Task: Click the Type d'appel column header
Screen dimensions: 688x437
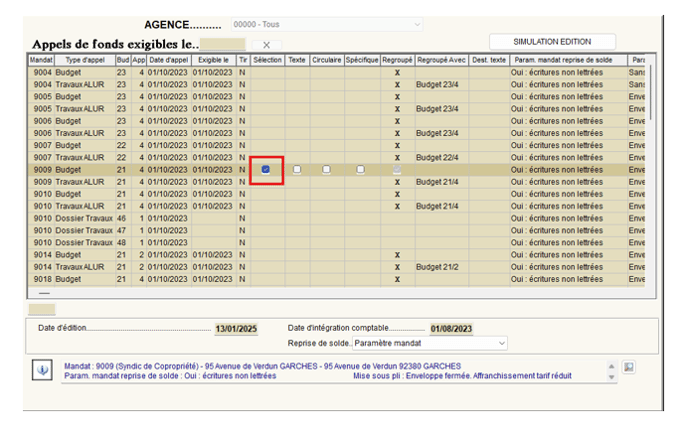Action: [x=85, y=61]
